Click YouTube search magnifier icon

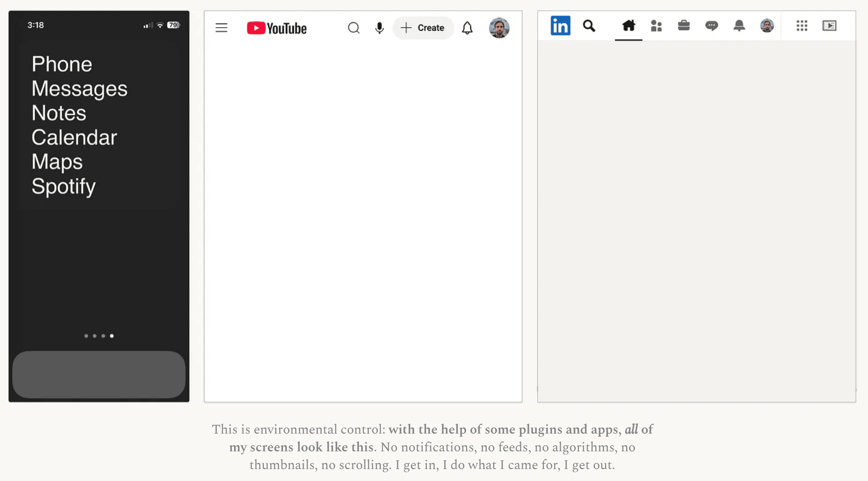[353, 28]
